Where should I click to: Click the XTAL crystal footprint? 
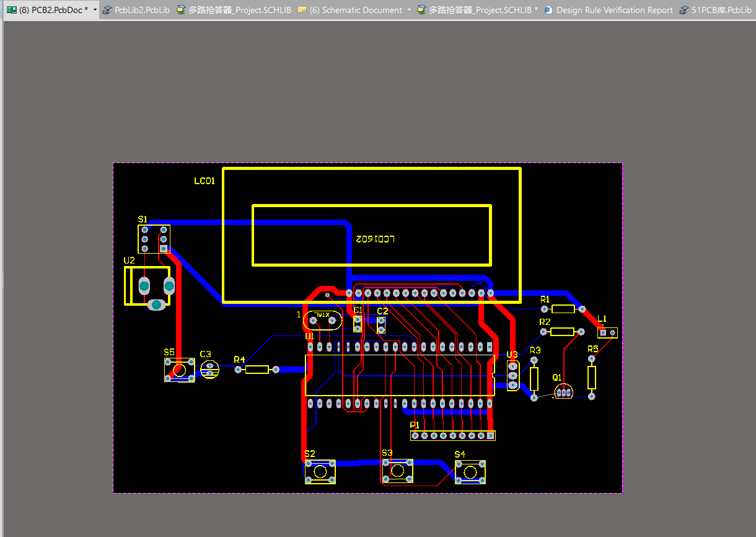click(x=322, y=319)
